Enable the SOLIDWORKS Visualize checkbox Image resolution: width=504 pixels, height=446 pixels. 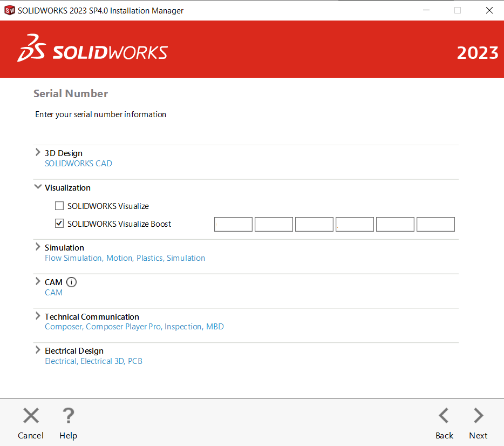click(59, 206)
